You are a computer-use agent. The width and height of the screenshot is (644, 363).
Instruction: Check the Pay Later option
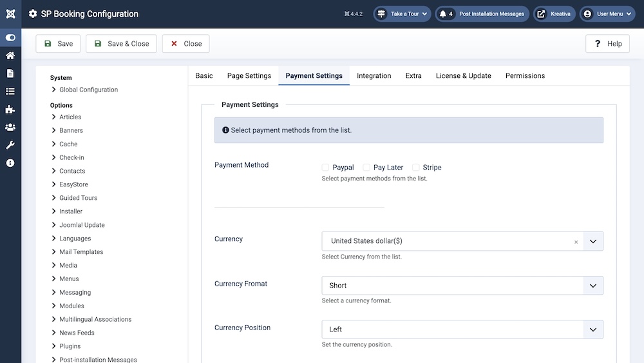(x=366, y=168)
